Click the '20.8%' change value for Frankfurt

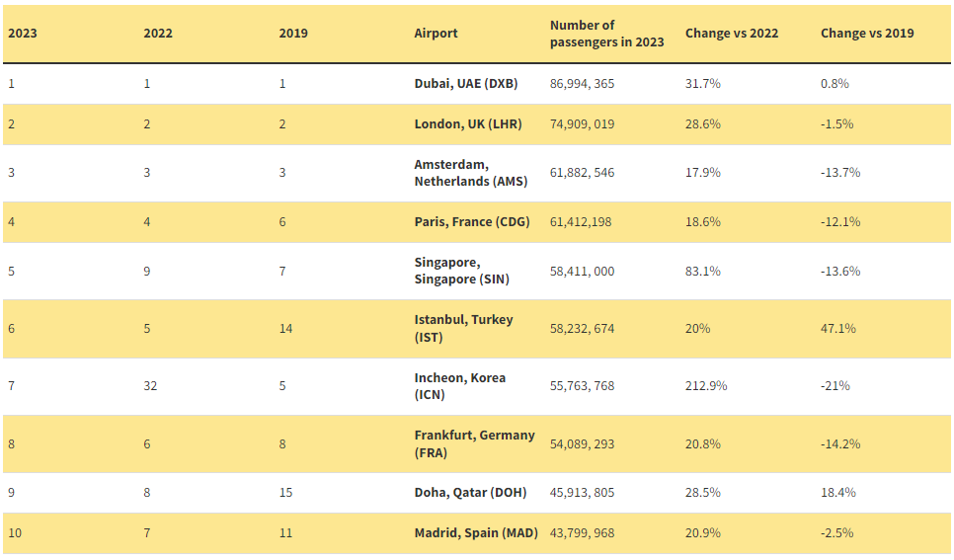tap(703, 444)
